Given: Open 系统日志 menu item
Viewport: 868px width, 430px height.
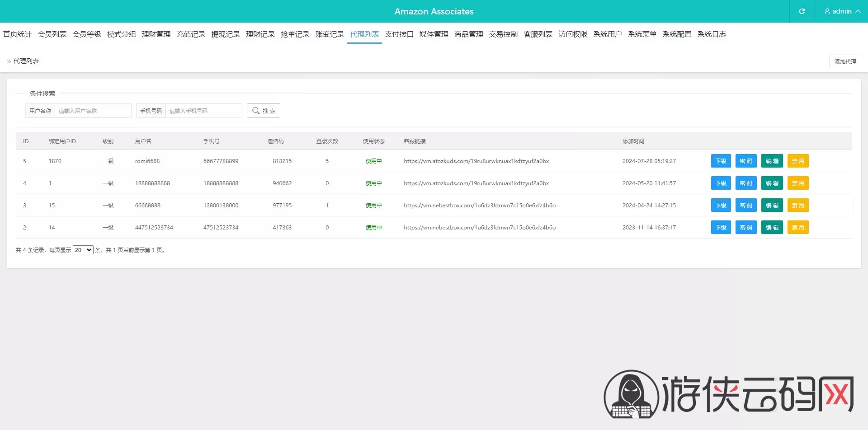Looking at the screenshot, I should [712, 34].
